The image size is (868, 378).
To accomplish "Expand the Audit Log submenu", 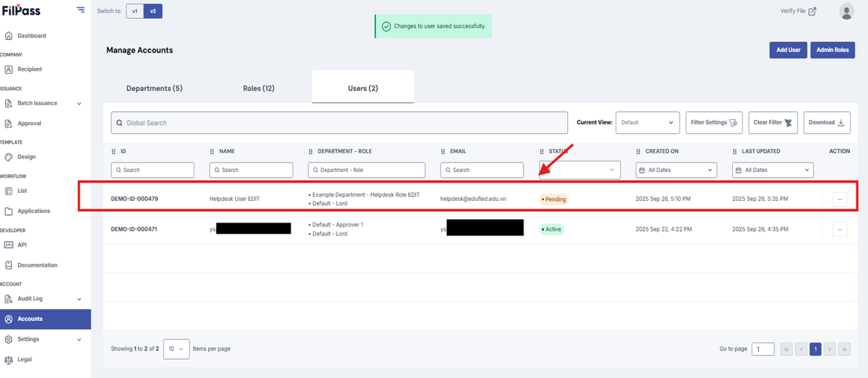I will pyautogui.click(x=79, y=298).
